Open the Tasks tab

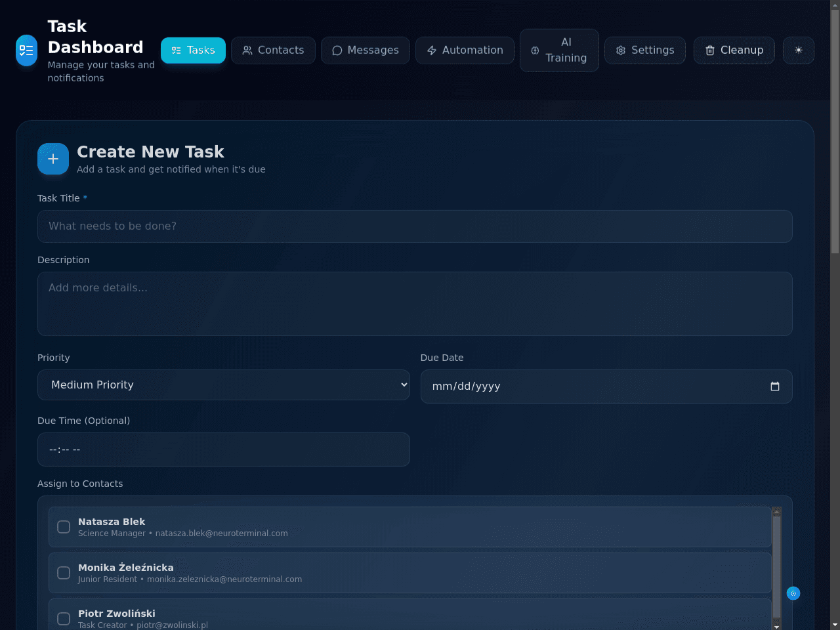pyautogui.click(x=193, y=51)
